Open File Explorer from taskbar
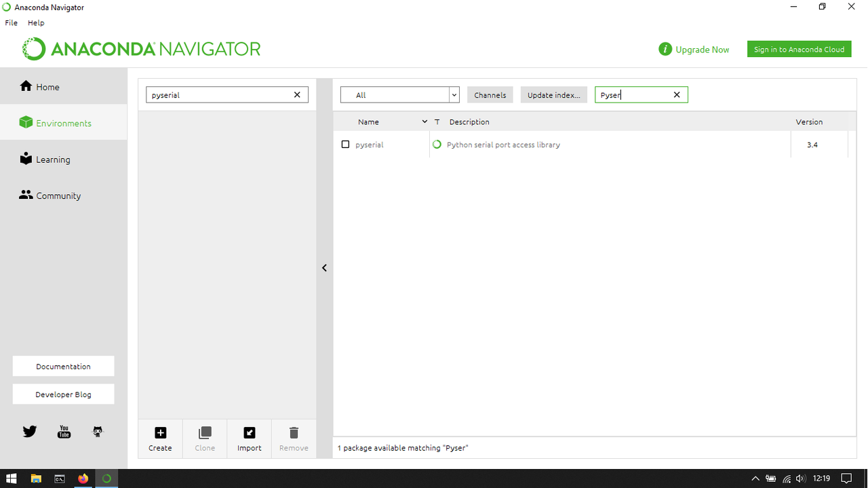This screenshot has height=488, width=868. [x=36, y=478]
